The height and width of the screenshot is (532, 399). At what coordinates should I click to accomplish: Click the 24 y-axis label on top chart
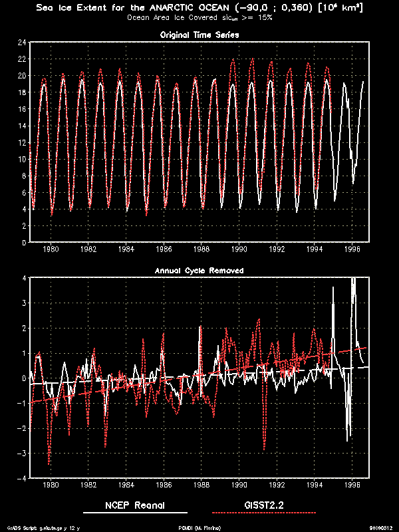coord(22,43)
